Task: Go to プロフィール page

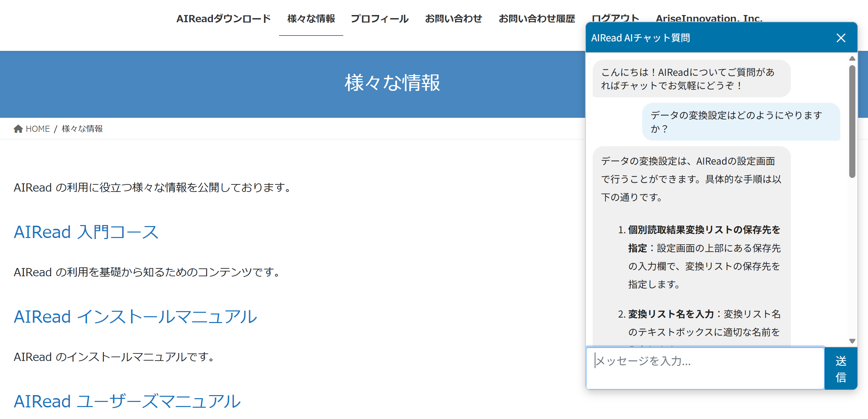Action: click(x=380, y=18)
